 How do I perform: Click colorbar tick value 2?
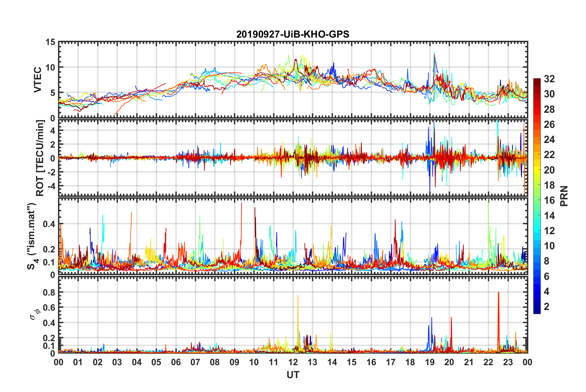point(547,306)
